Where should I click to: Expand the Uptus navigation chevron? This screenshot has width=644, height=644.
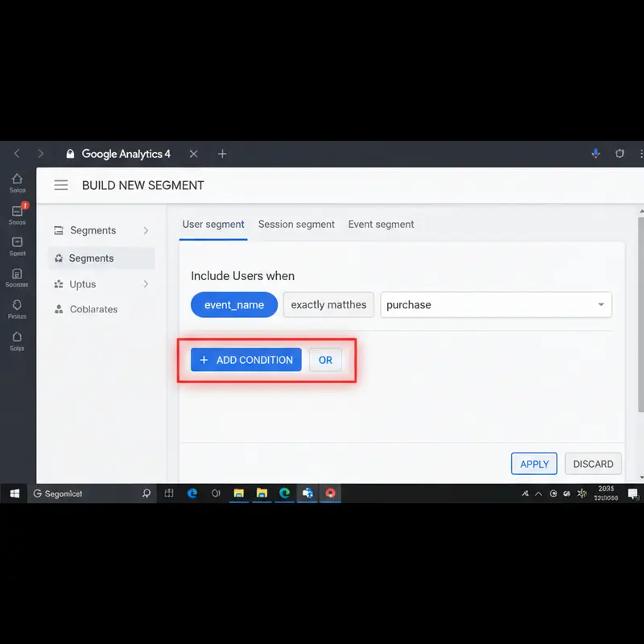[x=146, y=284]
